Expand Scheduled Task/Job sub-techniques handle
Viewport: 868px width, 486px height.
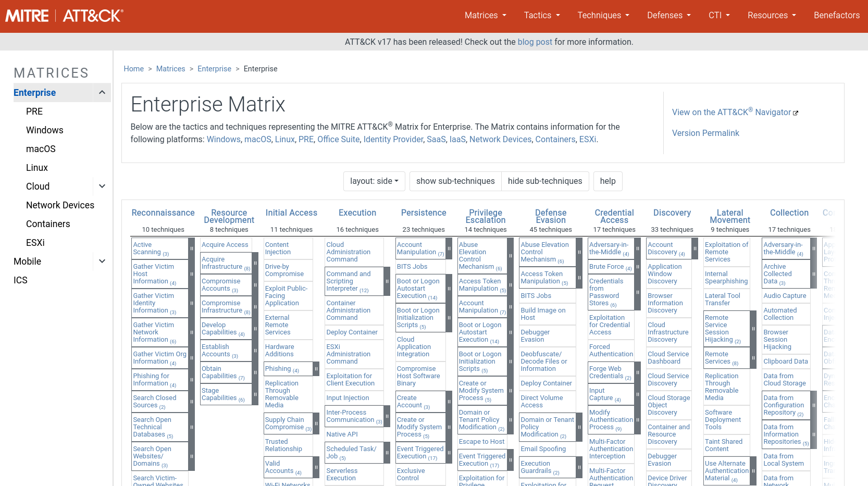click(387, 453)
